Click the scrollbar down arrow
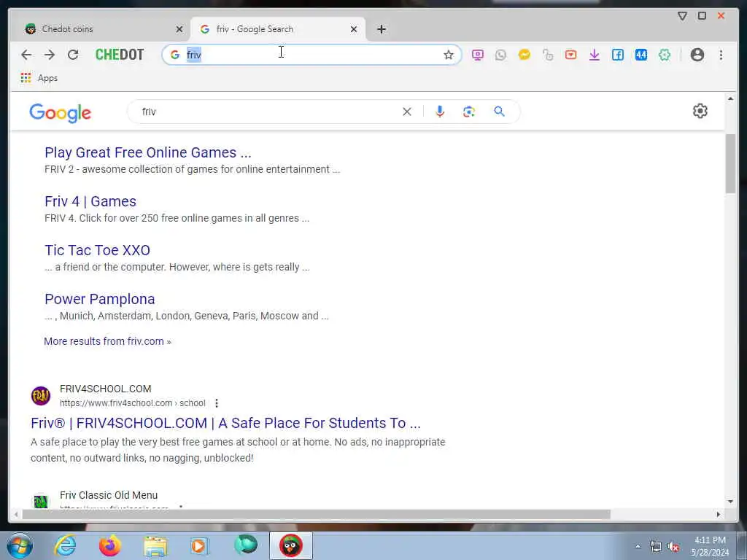The height and width of the screenshot is (560, 747). click(730, 502)
